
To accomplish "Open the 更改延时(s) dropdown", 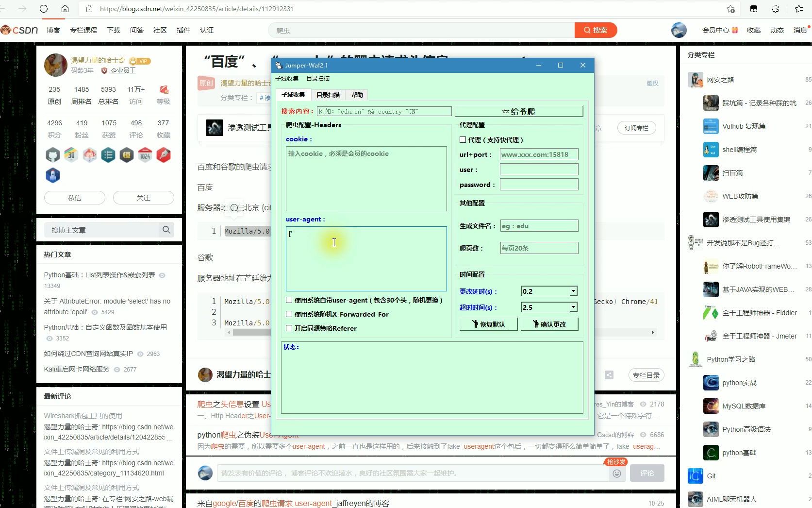I will [x=573, y=291].
